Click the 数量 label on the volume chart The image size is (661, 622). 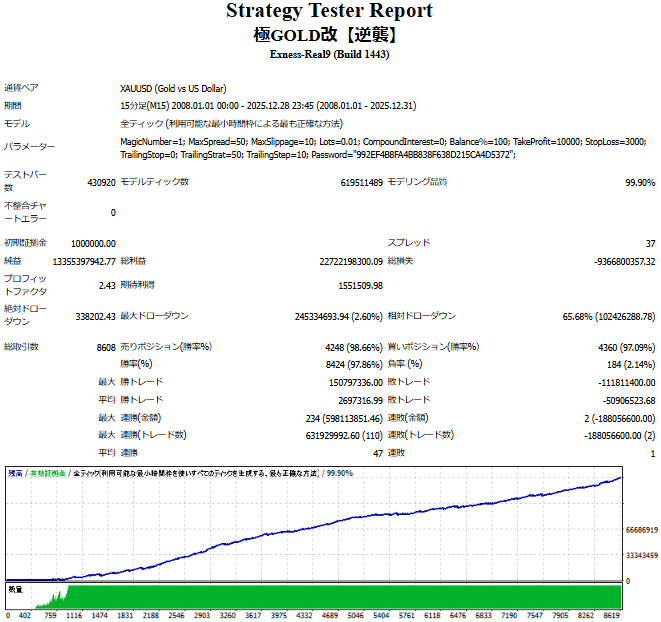pyautogui.click(x=15, y=589)
